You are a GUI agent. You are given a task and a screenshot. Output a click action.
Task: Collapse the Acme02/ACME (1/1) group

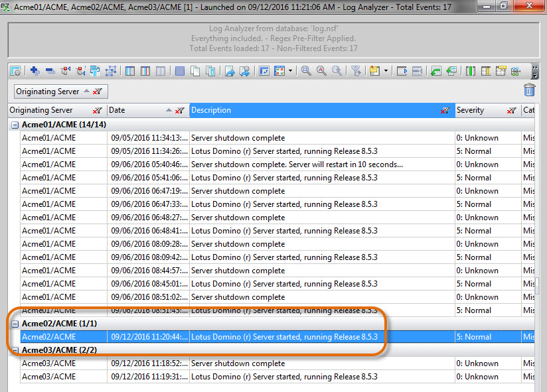(15, 324)
